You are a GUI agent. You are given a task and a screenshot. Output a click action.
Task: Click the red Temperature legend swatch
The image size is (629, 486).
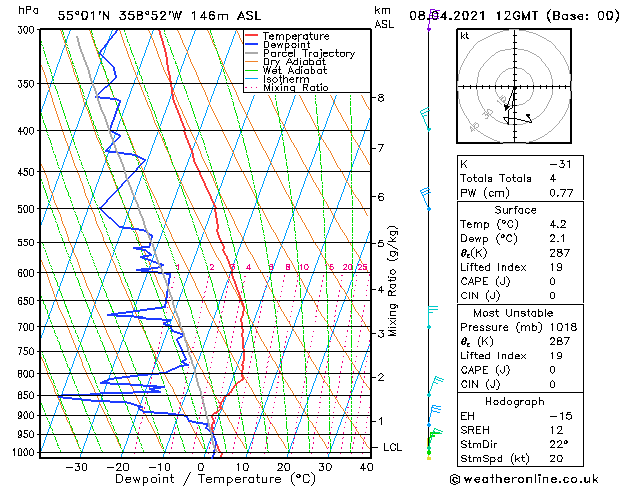pos(252,36)
